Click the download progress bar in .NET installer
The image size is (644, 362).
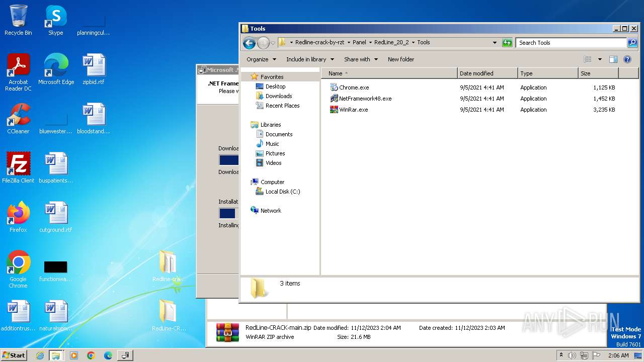coord(229,160)
